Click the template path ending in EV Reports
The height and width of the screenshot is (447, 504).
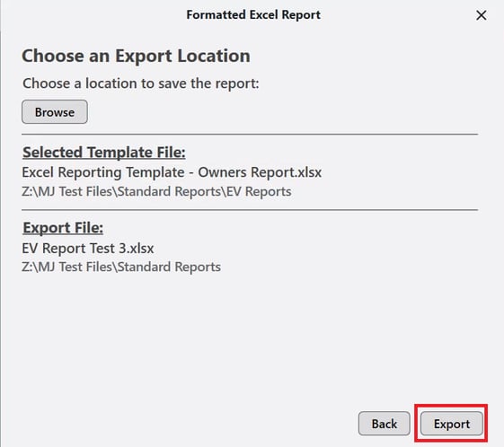pyautogui.click(x=156, y=191)
